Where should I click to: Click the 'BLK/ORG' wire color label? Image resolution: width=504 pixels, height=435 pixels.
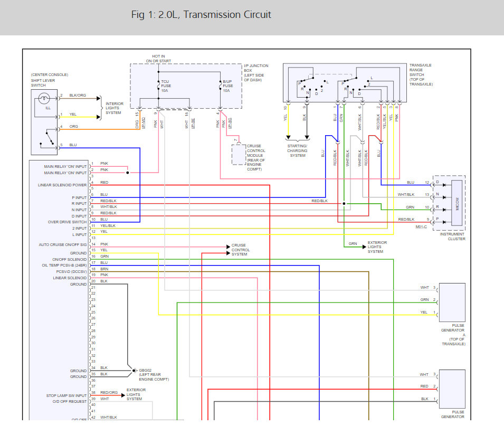coord(78,96)
